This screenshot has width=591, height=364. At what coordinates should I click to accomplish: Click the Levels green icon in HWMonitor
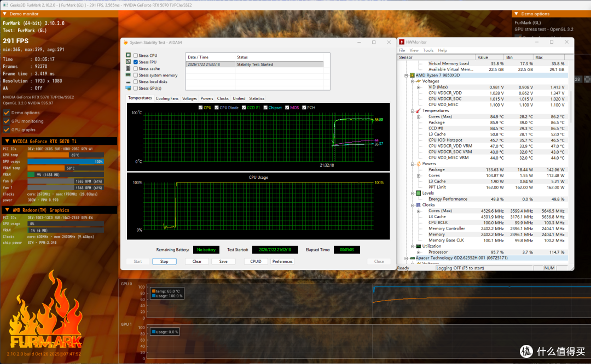[419, 193]
